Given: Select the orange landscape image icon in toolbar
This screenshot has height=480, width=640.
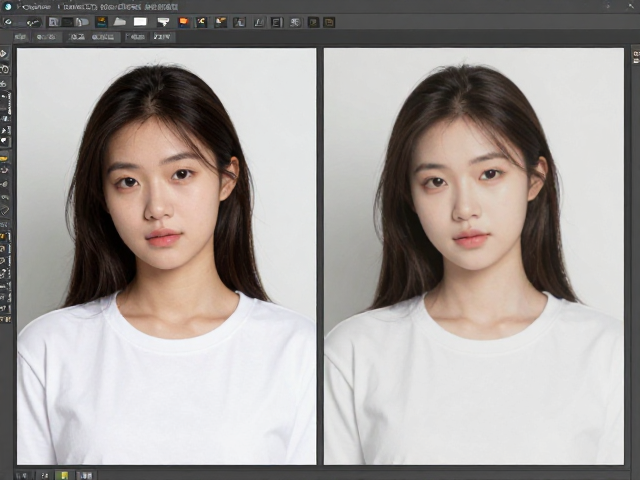Looking at the screenshot, I should tap(101, 22).
